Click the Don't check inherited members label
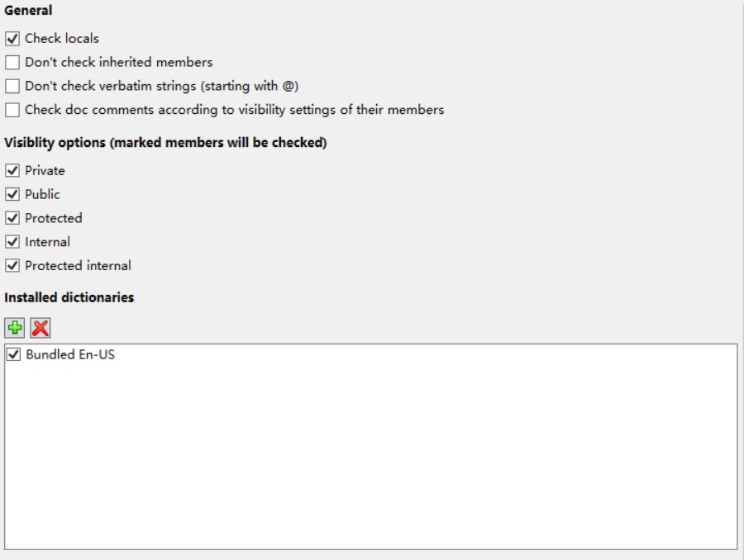 click(x=118, y=62)
